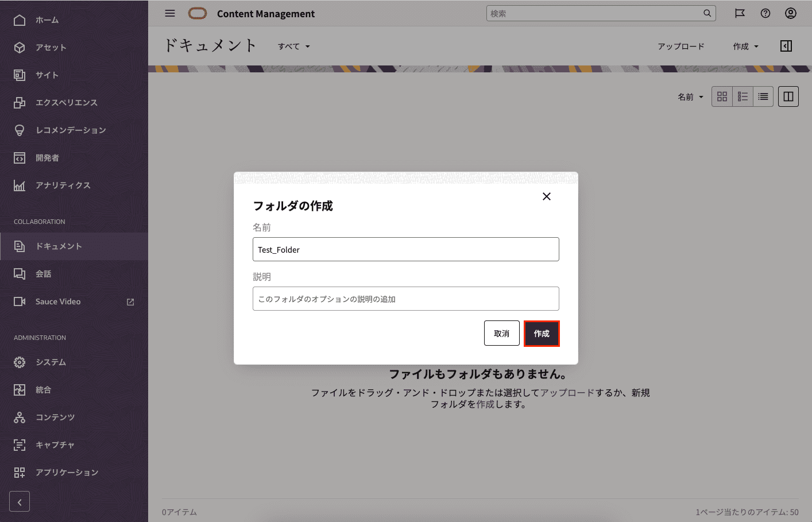Click 作成 button in dialog
812x522 pixels.
click(x=541, y=334)
